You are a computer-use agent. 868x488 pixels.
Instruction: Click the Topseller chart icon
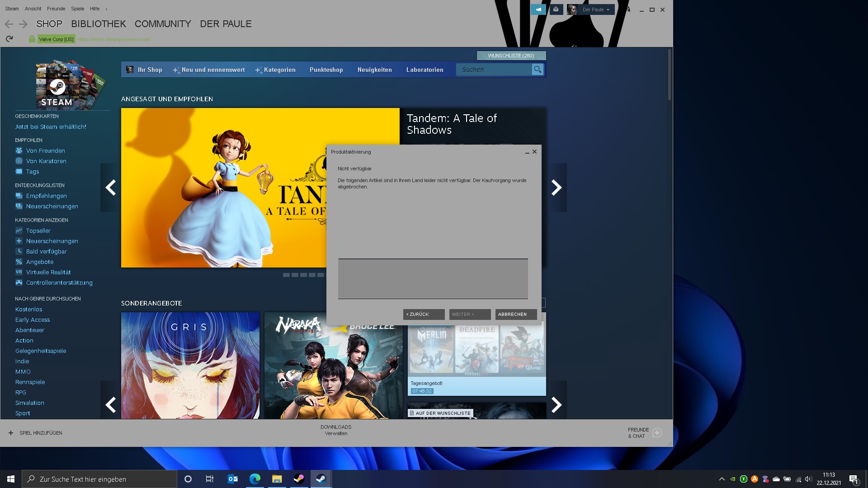click(19, 230)
